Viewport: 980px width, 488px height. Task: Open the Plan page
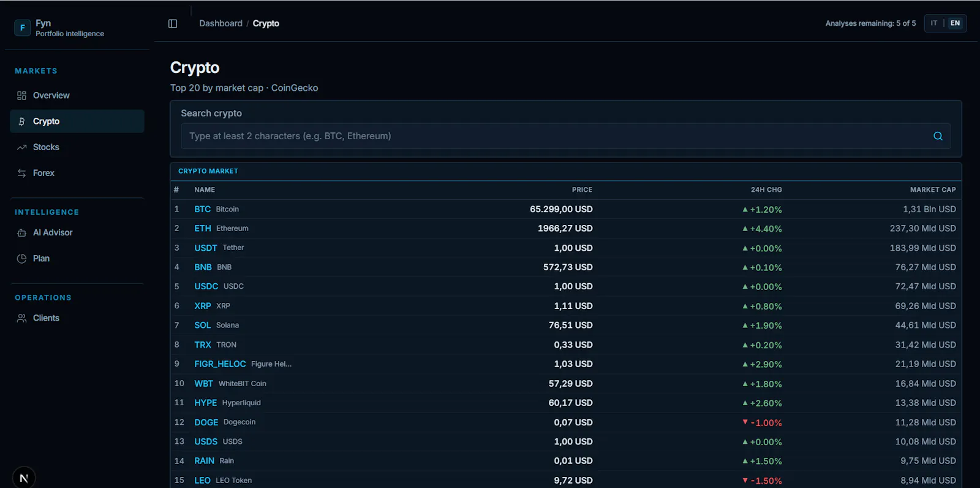(x=77, y=259)
